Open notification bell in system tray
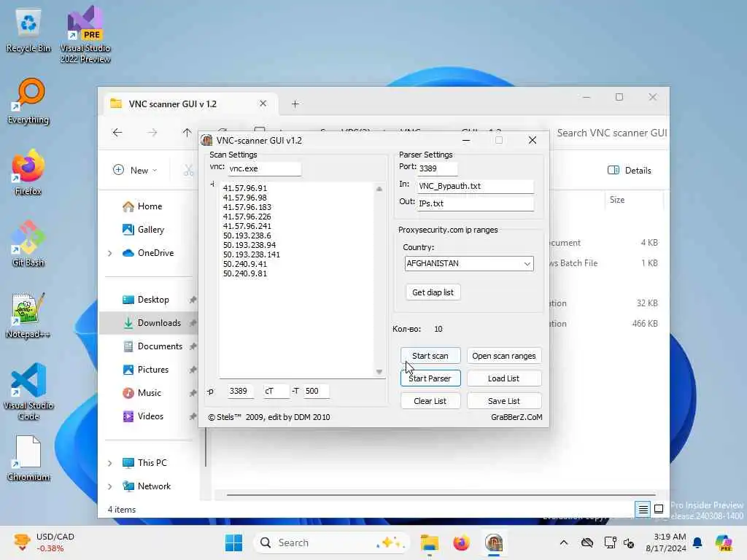Viewport: 747px width, 560px height. click(697, 542)
